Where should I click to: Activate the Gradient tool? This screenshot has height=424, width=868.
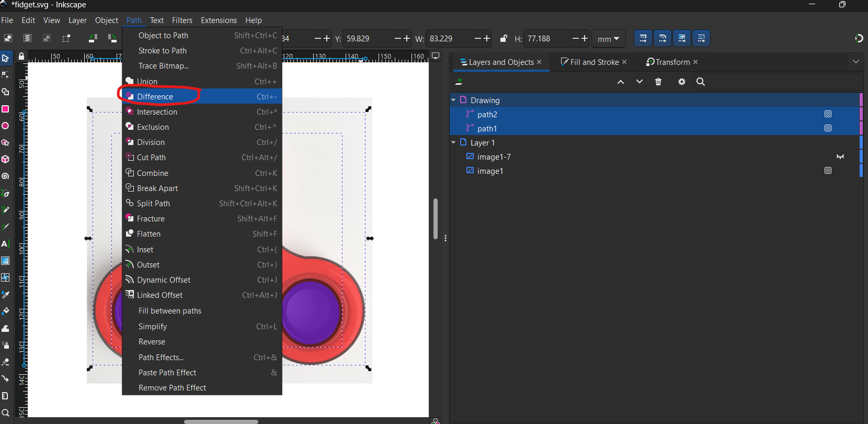pos(5,261)
